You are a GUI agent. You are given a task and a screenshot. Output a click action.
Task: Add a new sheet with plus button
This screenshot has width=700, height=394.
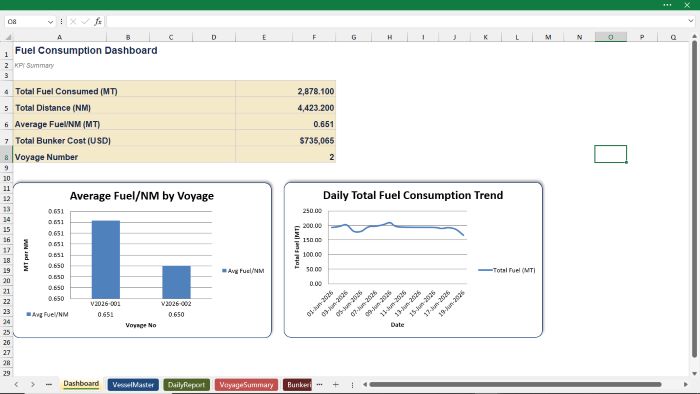[x=336, y=384]
